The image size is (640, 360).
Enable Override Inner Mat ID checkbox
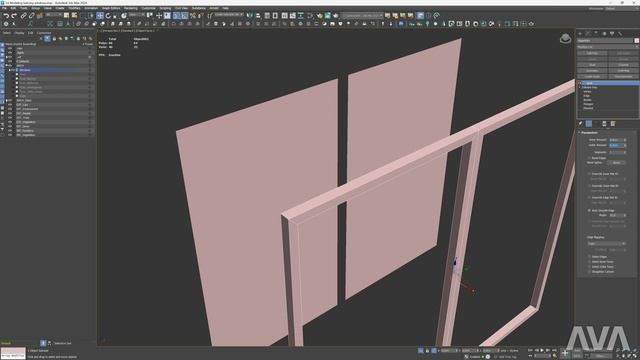click(x=589, y=174)
